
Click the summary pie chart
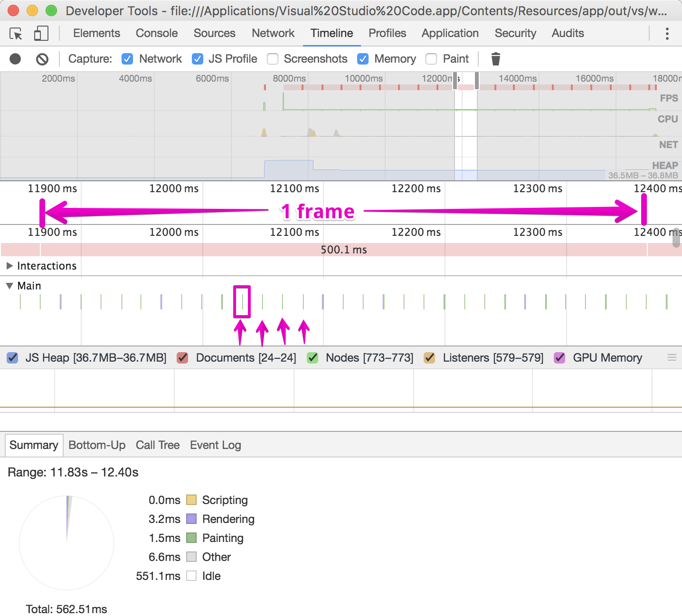point(66,543)
